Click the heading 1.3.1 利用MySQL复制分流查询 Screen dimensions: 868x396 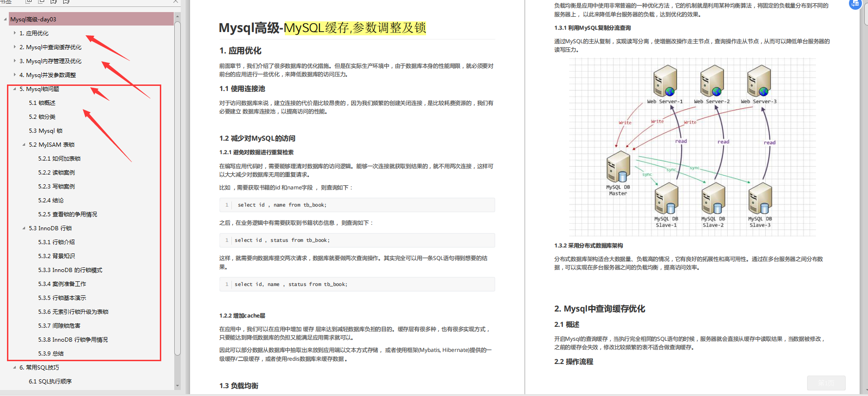pos(592,28)
